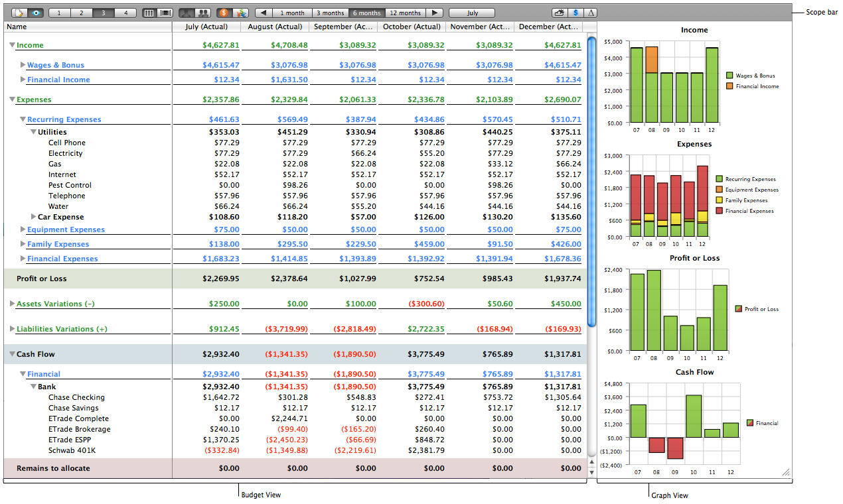Image resolution: width=843 pixels, height=504 pixels.
Task: Set the period to 3 months
Action: (x=330, y=13)
